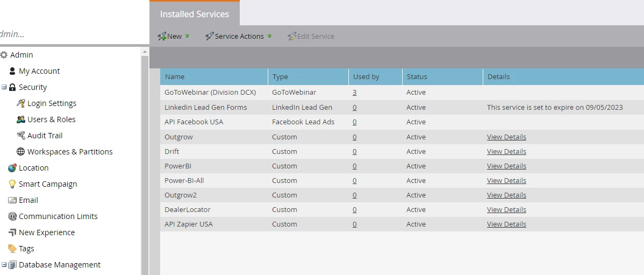Image resolution: width=644 pixels, height=275 pixels.
Task: Open Login Settings in the tree
Action: coord(52,103)
